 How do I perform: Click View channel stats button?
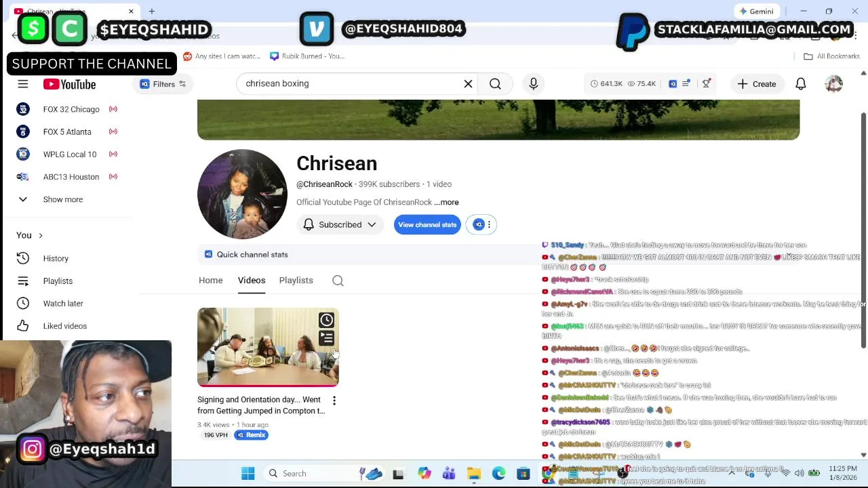[427, 224]
